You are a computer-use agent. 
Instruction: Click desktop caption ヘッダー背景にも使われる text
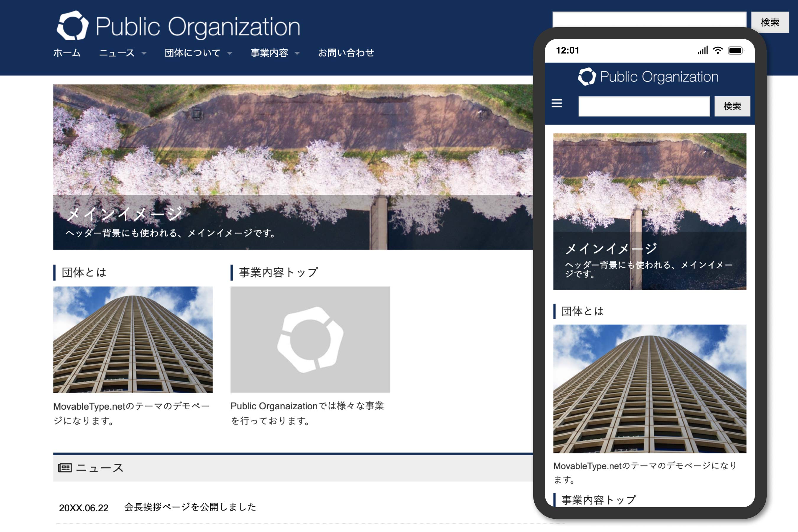pos(171,233)
